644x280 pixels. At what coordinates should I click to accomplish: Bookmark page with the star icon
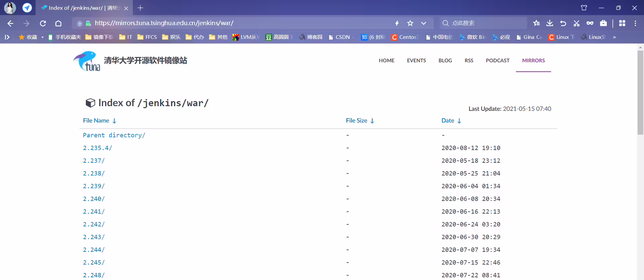coord(410,23)
